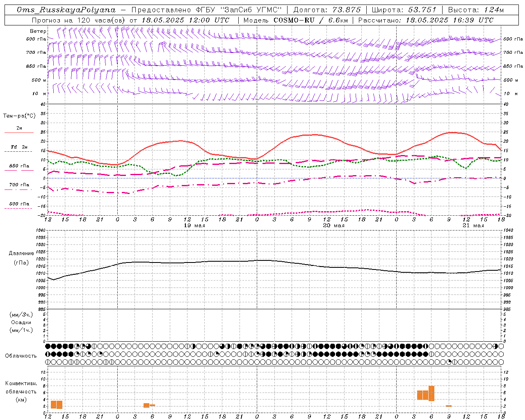525x420 pixels.
Task: Click the black pressure curve
Action: pyautogui.click(x=275, y=261)
